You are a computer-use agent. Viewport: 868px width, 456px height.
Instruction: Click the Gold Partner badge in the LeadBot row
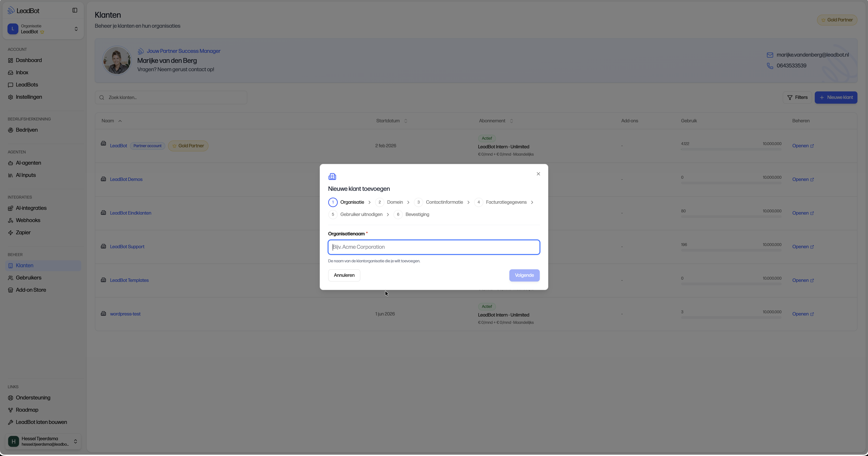tap(188, 146)
